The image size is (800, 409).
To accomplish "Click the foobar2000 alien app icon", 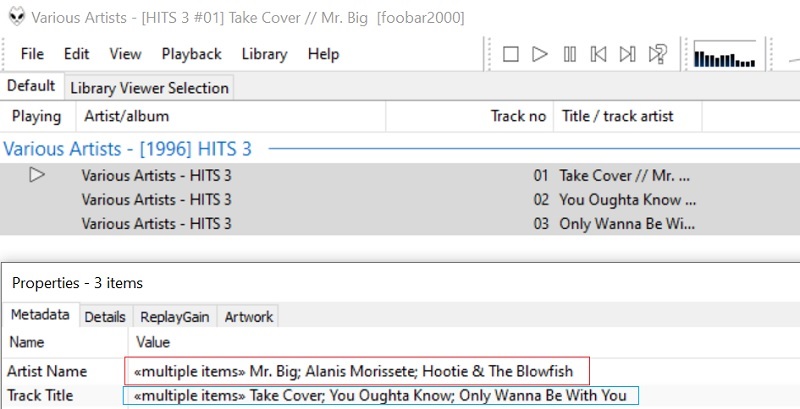I will pyautogui.click(x=17, y=17).
